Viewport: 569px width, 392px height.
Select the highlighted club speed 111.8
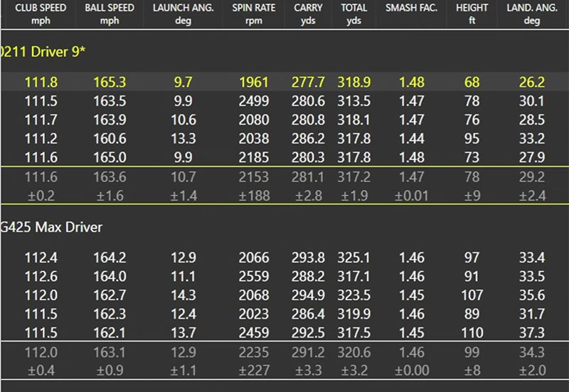coord(41,82)
